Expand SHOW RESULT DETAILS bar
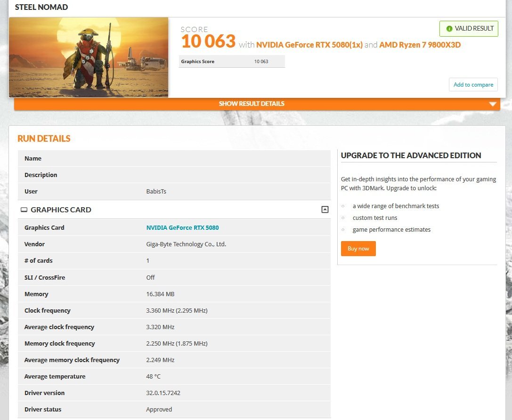512x420 pixels. (257, 104)
